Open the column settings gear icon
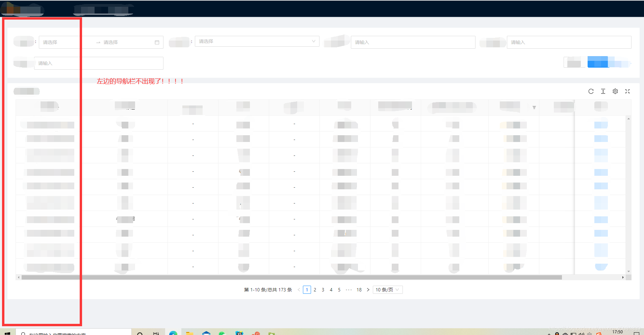 pyautogui.click(x=615, y=91)
